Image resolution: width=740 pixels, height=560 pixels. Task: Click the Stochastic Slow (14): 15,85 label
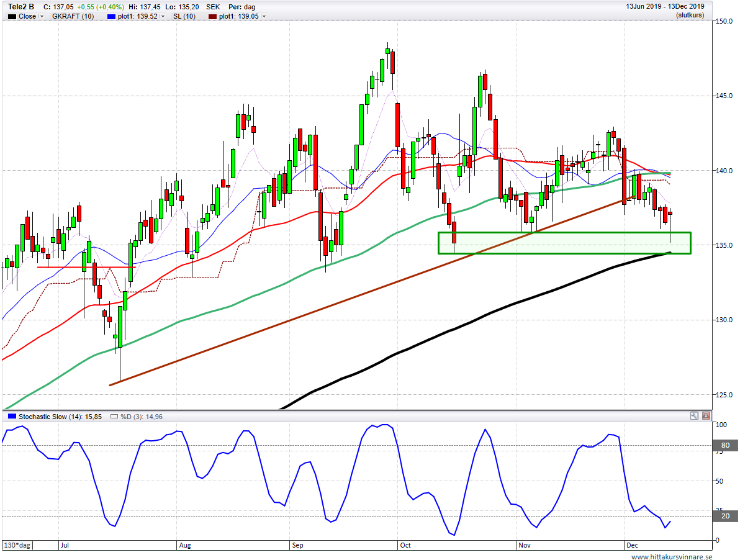60,417
